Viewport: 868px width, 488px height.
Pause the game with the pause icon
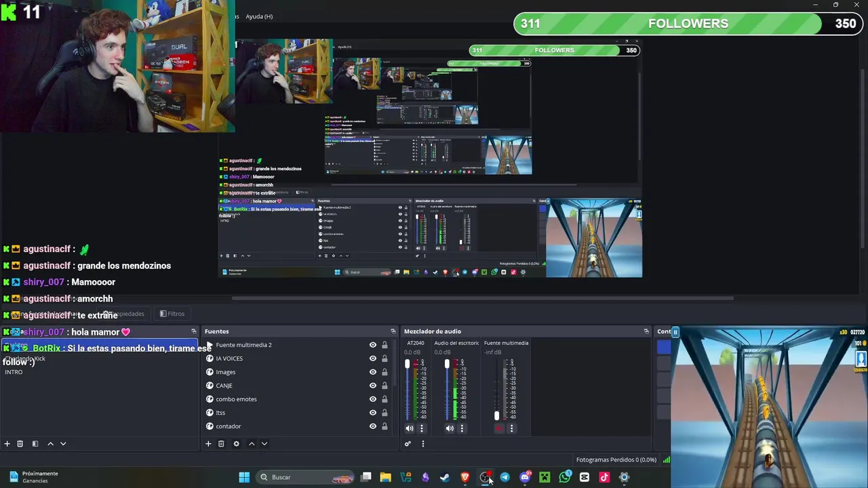click(675, 332)
